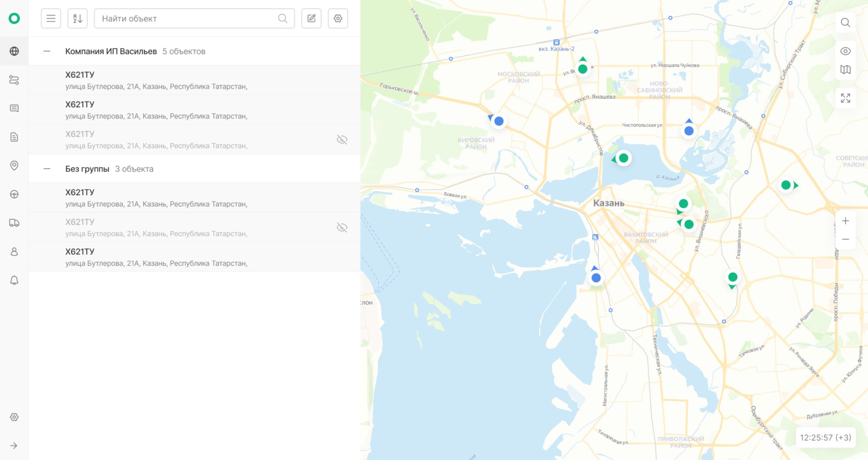Zoom in the map with plus
Viewport: 868px width, 460px height.
(x=846, y=221)
